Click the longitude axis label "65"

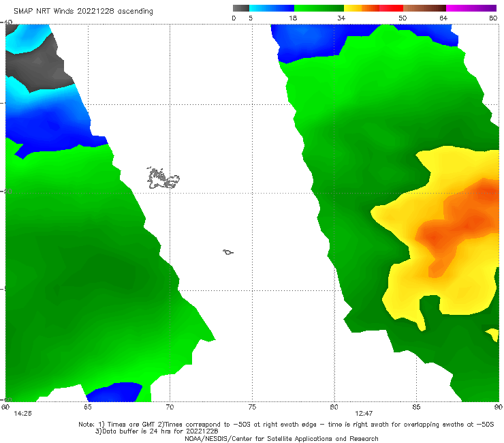click(x=88, y=407)
